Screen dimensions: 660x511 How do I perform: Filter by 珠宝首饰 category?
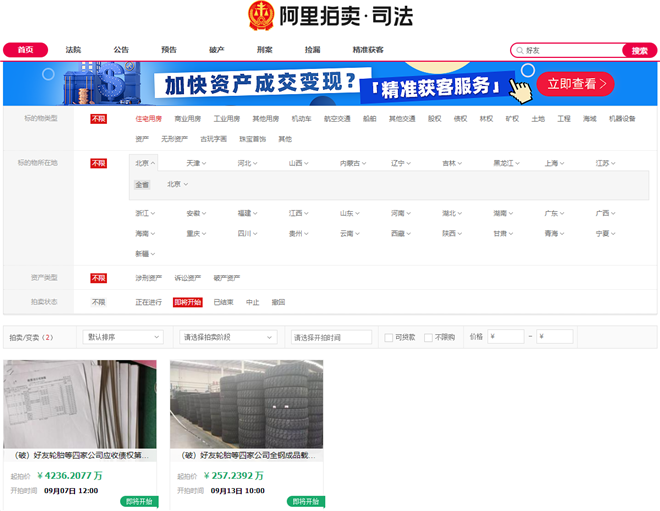tap(253, 139)
